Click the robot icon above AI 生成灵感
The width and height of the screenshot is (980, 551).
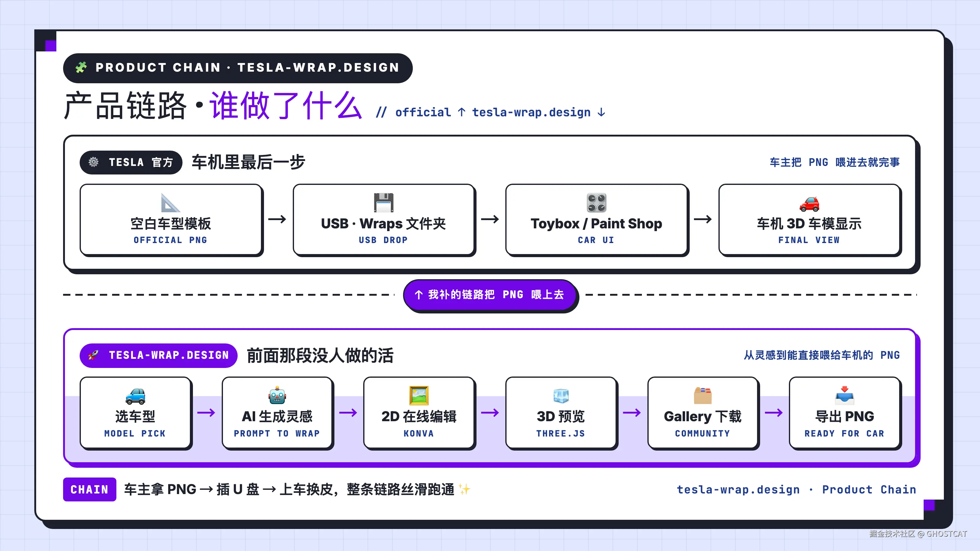click(x=277, y=396)
